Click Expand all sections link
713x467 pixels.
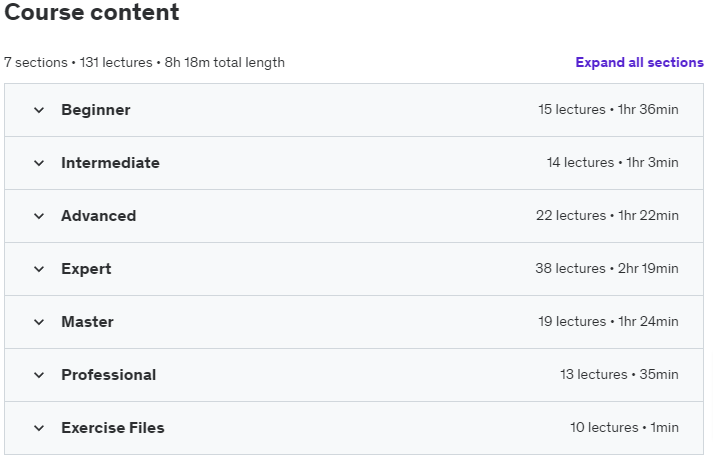coord(639,62)
